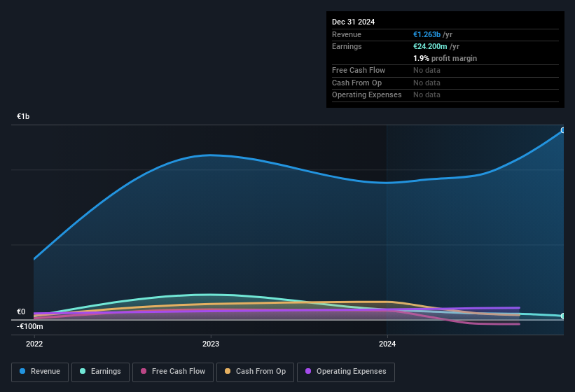
Task: Click the -€100m y-axis label
Action: tap(29, 326)
